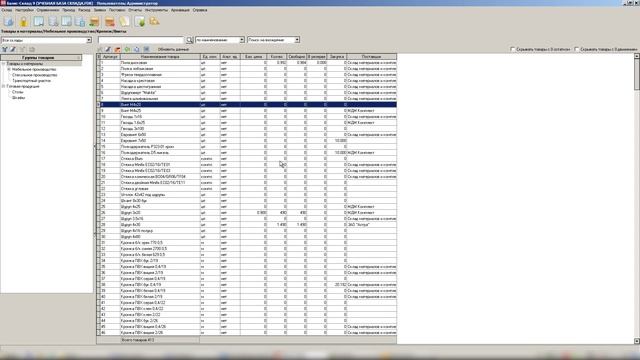The image size is (640, 360).
Task: Select the 'Столы' group in the tree
Action: [x=18, y=92]
